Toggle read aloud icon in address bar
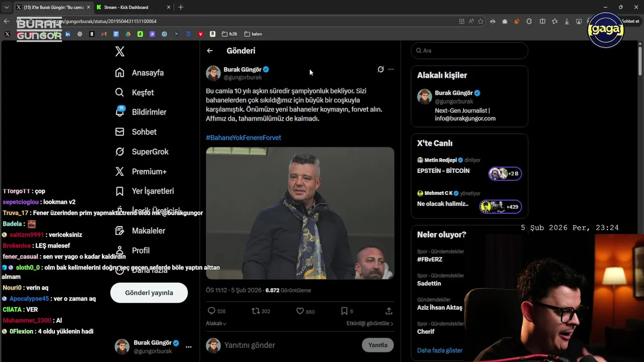644x362 pixels. tap(471, 21)
